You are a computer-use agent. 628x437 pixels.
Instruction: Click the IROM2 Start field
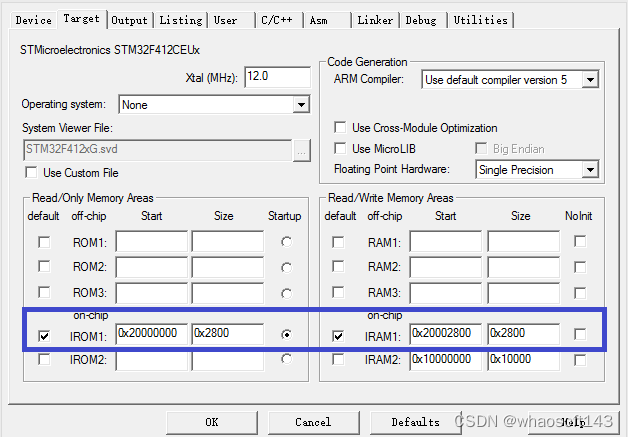(151, 360)
